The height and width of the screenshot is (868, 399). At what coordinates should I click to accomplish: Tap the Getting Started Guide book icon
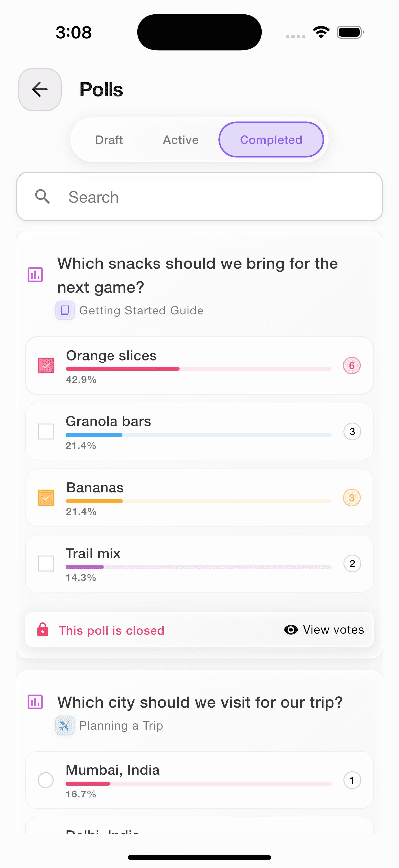(65, 310)
